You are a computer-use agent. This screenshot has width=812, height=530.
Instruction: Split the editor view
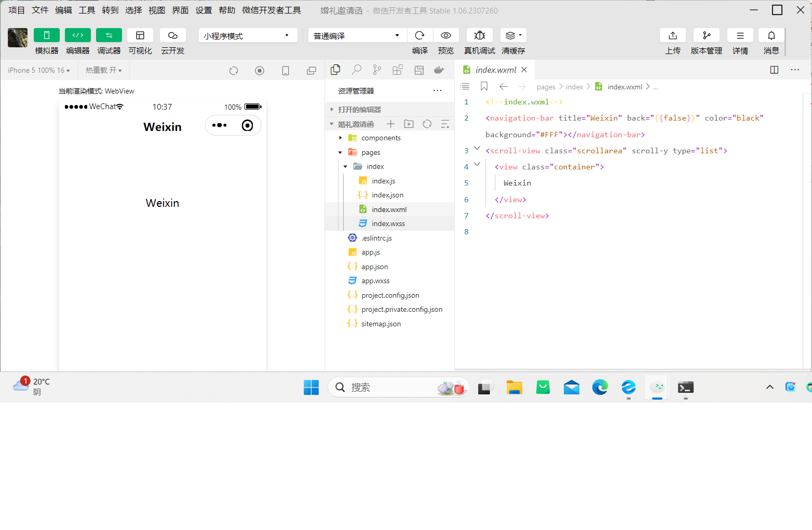tap(774, 70)
